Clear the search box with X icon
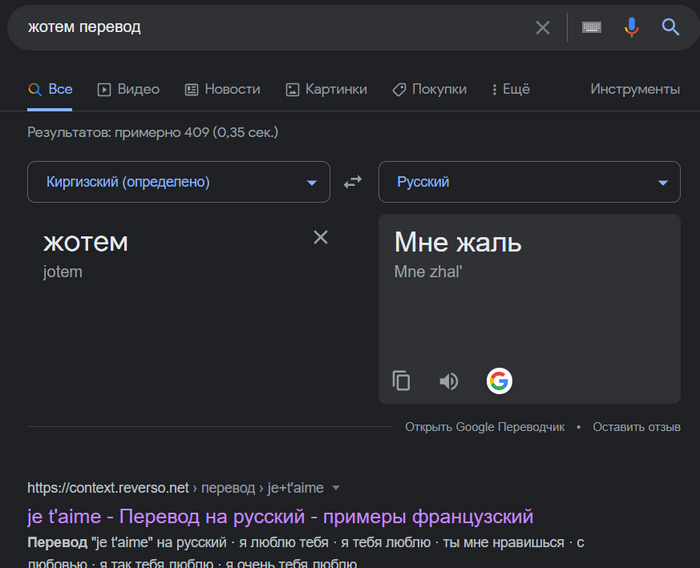The width and height of the screenshot is (700, 568). point(542,28)
